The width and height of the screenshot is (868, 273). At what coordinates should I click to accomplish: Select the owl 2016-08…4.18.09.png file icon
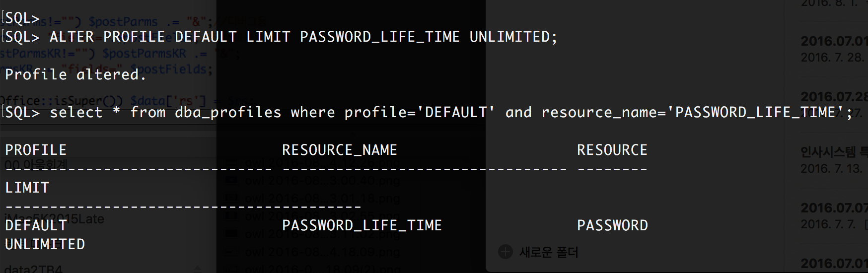231,252
